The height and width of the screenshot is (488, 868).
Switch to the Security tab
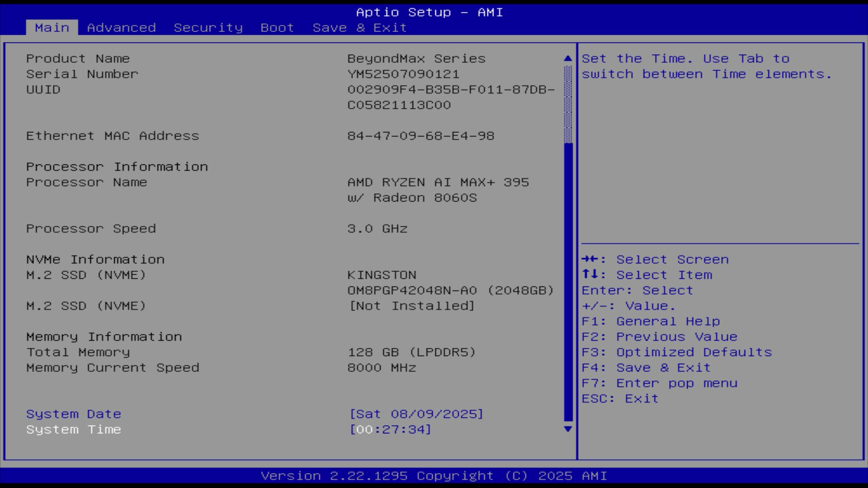tap(208, 28)
